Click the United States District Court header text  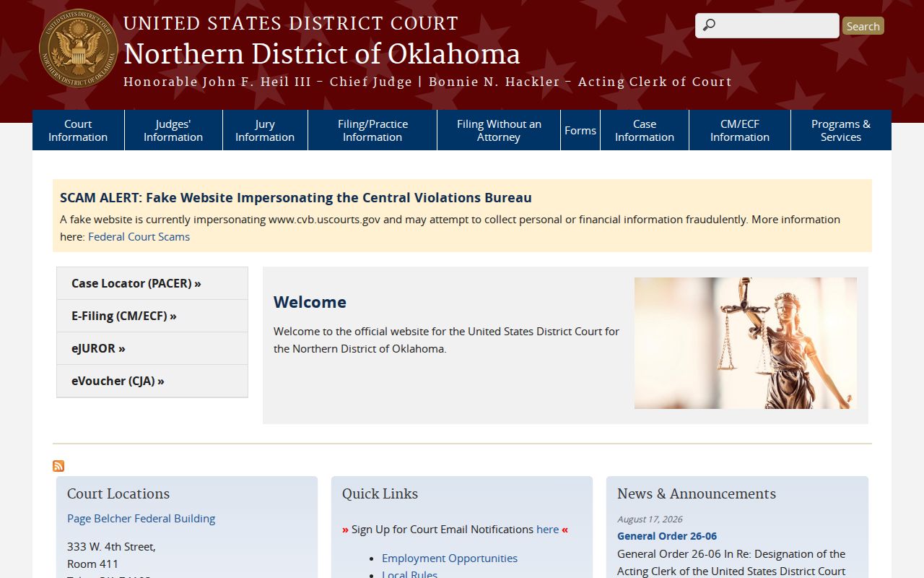tap(291, 24)
